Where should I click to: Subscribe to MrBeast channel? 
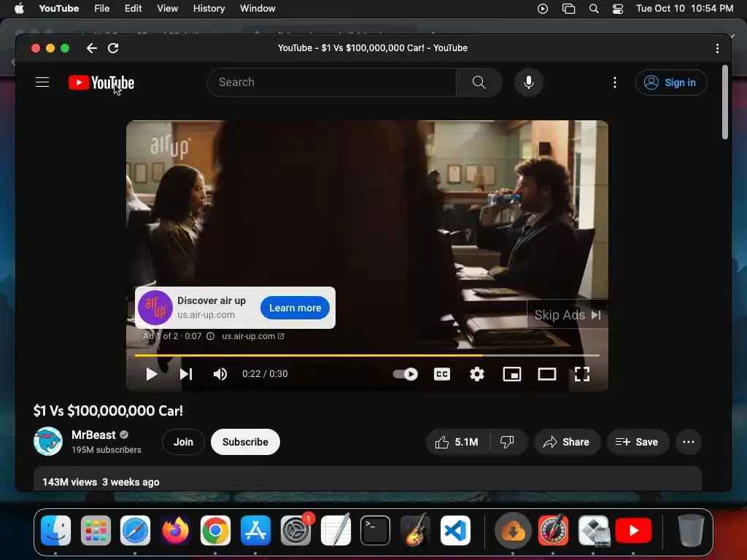(x=245, y=442)
